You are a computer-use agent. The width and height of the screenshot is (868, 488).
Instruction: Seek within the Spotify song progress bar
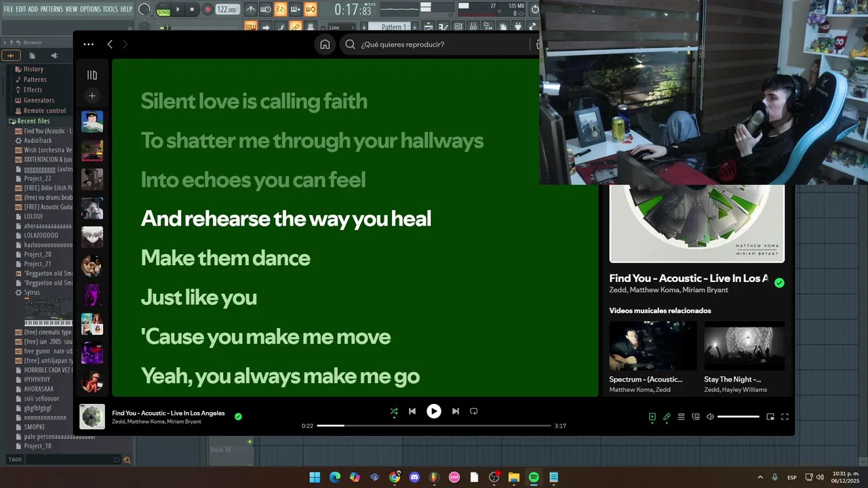[434, 426]
